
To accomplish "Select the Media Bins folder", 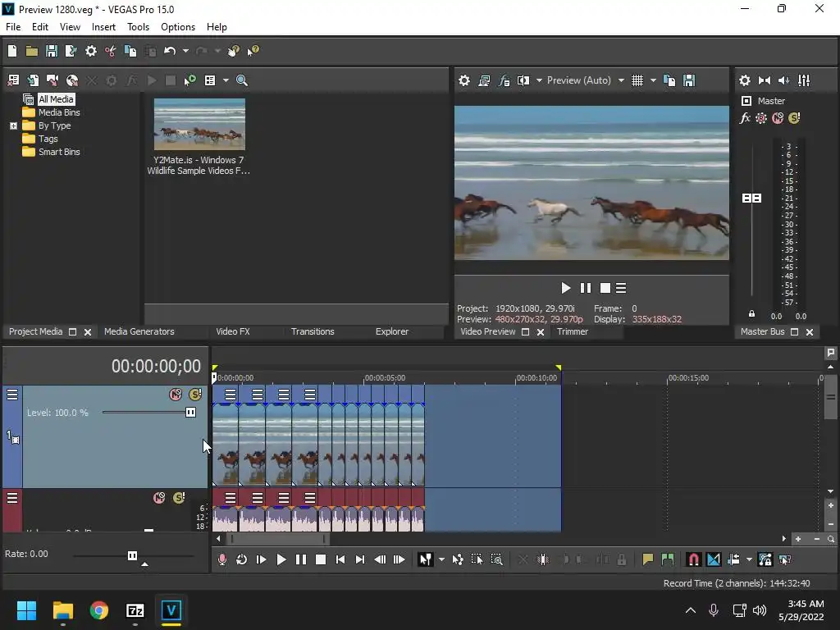I will point(59,112).
